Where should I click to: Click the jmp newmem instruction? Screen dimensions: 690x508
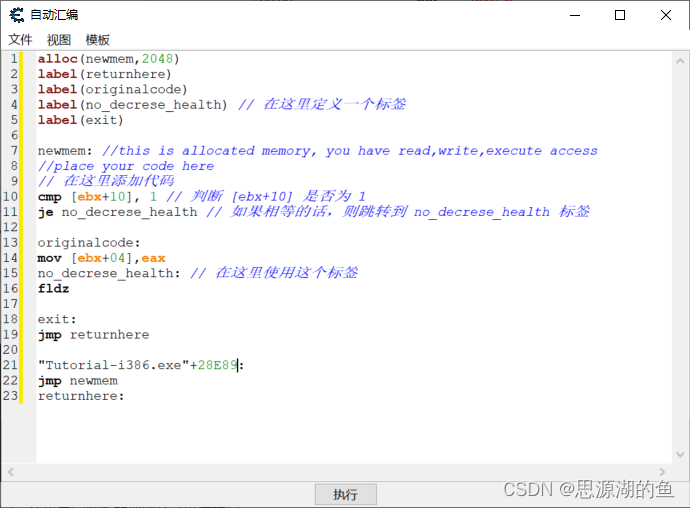[77, 380]
